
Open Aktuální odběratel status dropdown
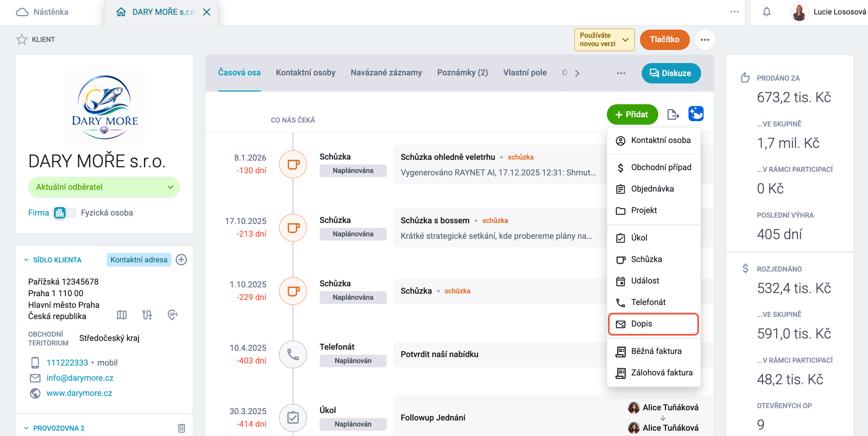pos(104,187)
